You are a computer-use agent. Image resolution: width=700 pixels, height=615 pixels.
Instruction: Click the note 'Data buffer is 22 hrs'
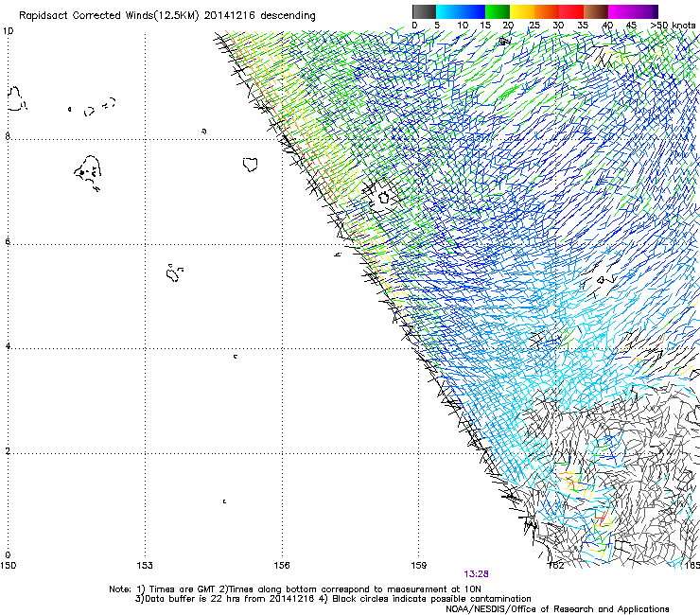pos(194,599)
